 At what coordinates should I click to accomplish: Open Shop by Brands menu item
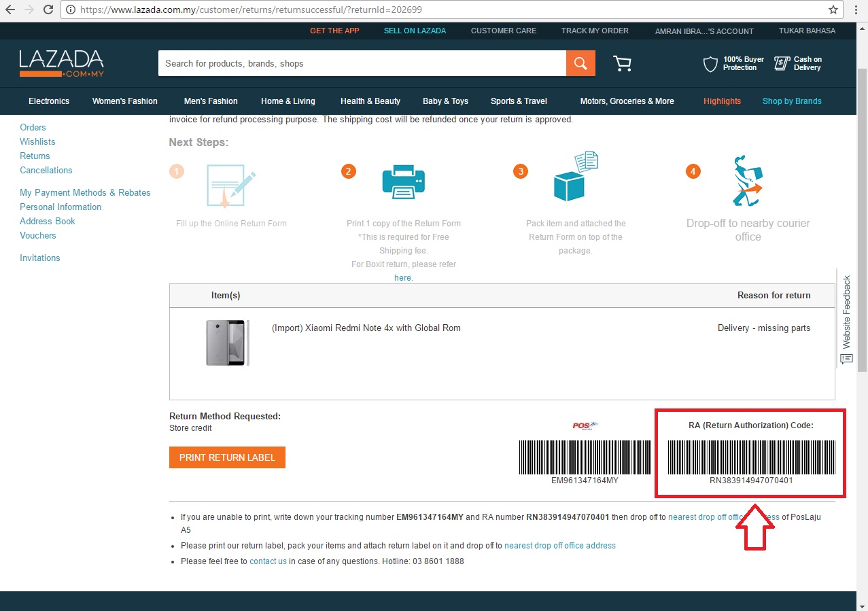(792, 101)
